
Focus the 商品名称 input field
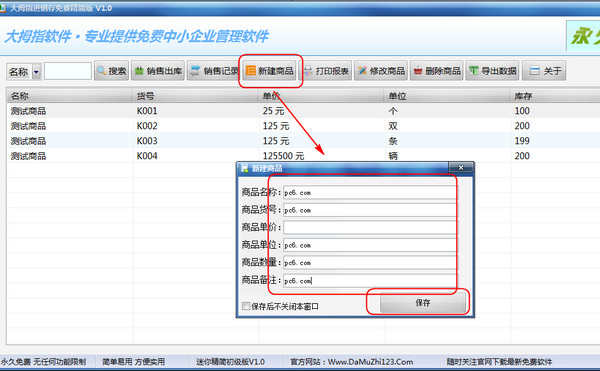coord(370,192)
